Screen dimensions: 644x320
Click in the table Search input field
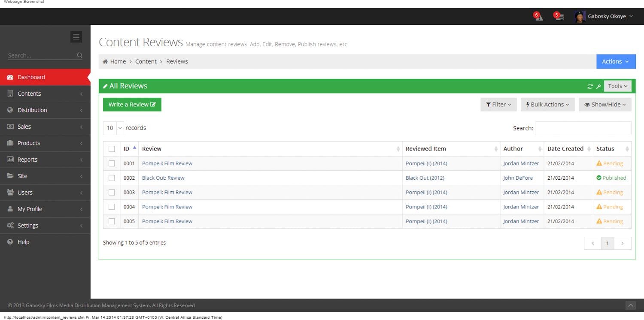[583, 128]
